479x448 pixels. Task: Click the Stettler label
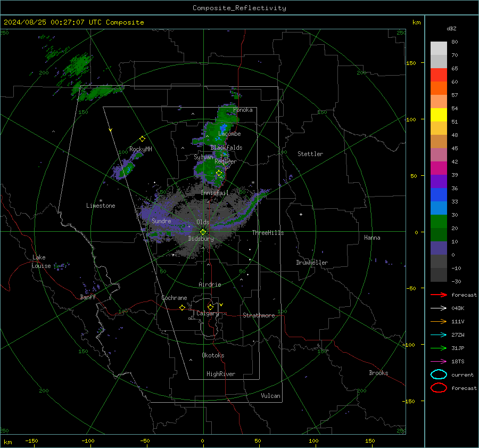click(310, 154)
